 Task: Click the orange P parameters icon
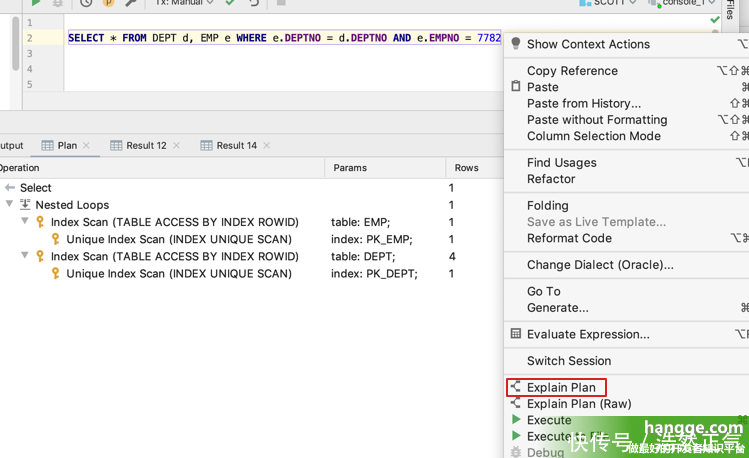point(108,2)
